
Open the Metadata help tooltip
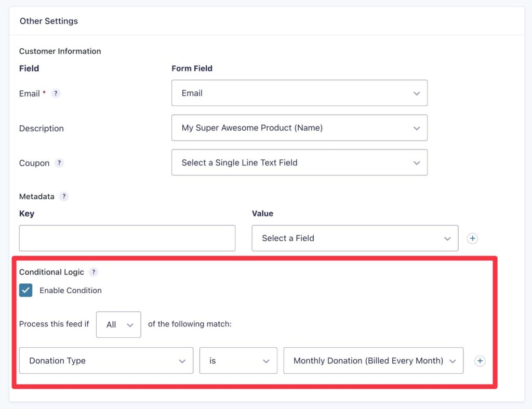[x=64, y=196]
